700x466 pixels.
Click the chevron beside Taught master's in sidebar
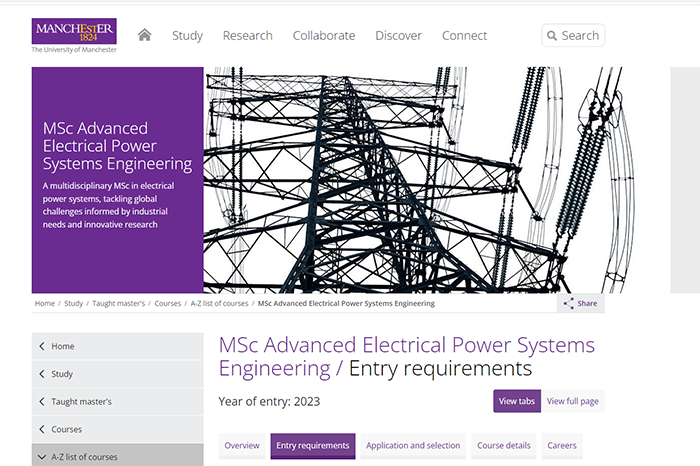tap(42, 402)
